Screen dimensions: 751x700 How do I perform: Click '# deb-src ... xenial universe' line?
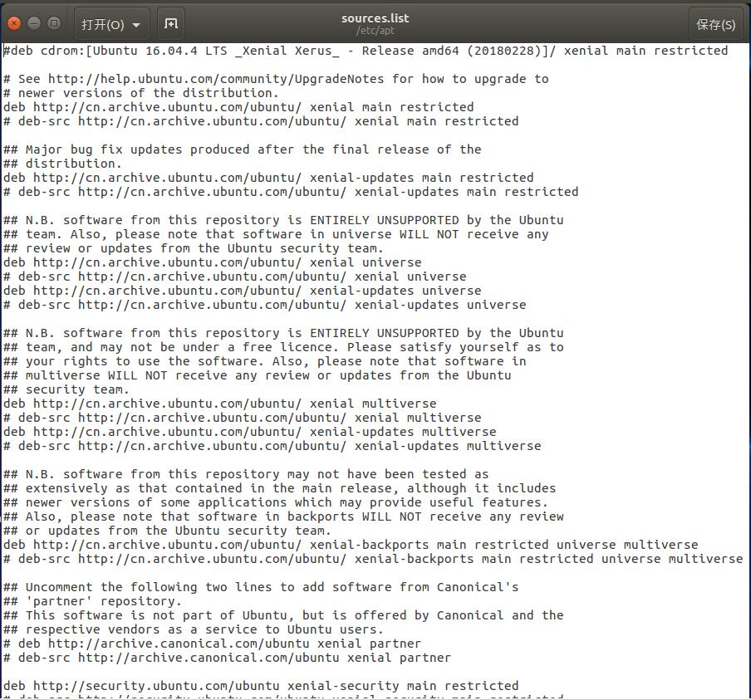(x=234, y=277)
